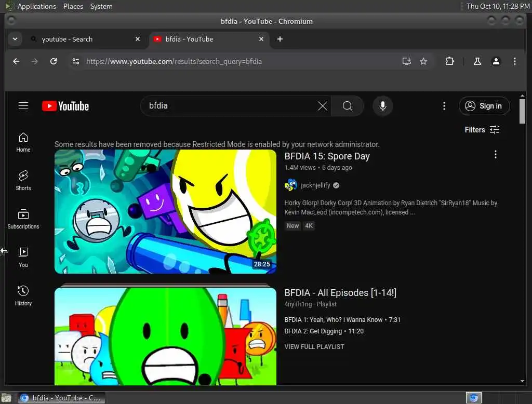Open the Filters options
This screenshot has height=404, width=532.
[x=482, y=130]
